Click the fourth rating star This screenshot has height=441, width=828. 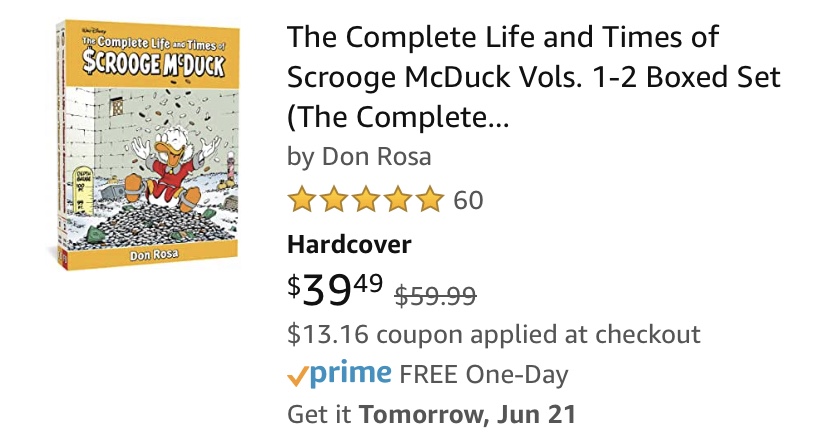pos(397,200)
